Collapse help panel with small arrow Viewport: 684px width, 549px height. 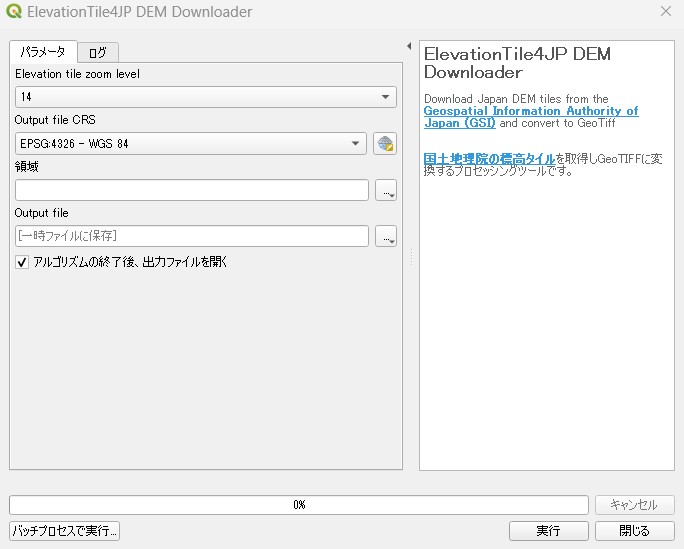pyautogui.click(x=409, y=46)
